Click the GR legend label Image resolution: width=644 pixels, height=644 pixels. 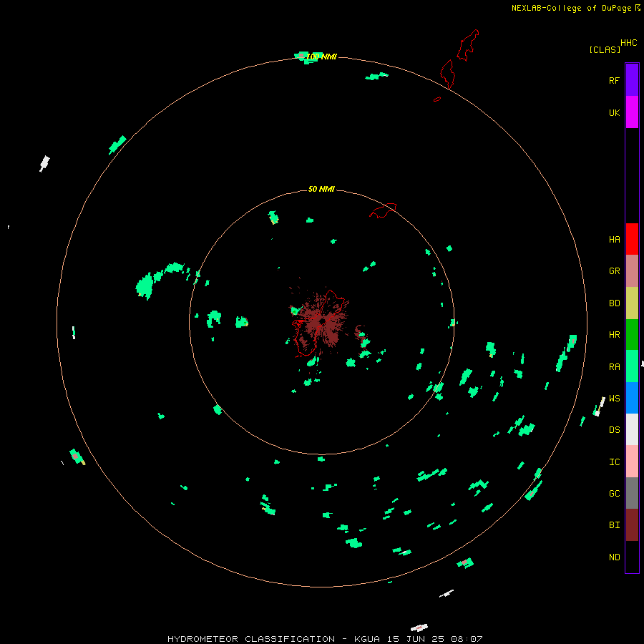pos(614,271)
